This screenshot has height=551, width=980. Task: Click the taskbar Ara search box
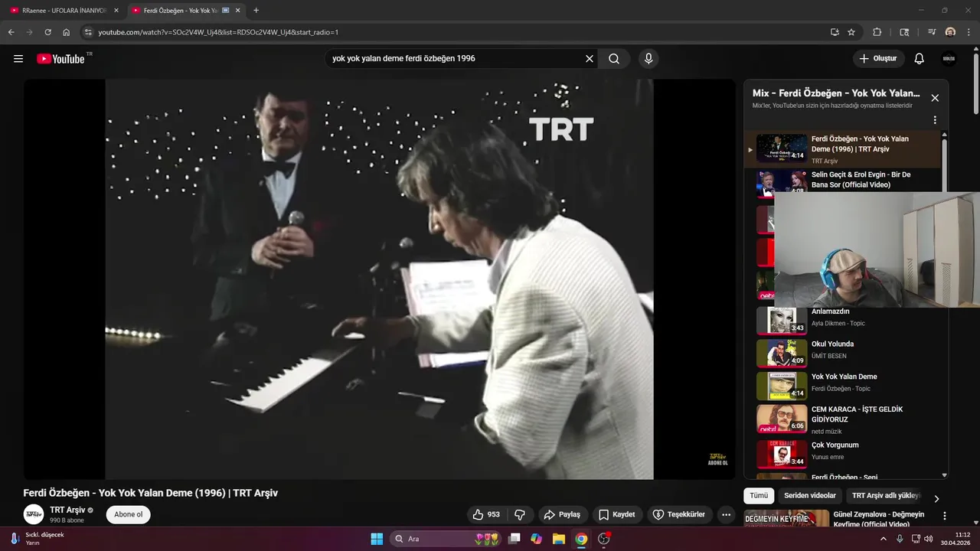pyautogui.click(x=446, y=539)
